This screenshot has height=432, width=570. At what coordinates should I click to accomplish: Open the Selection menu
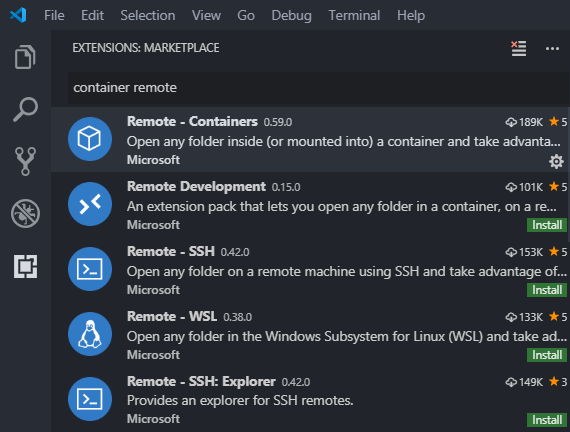tap(148, 15)
